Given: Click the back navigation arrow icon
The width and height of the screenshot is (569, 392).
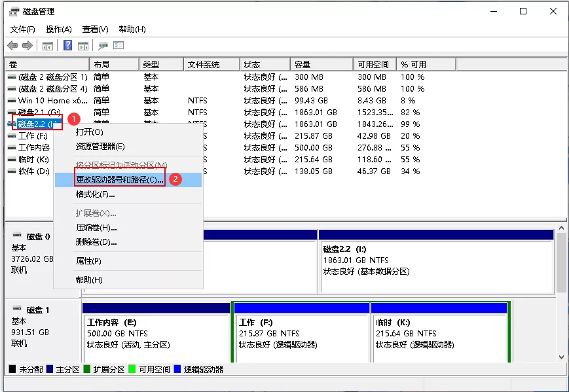Looking at the screenshot, I should point(12,45).
